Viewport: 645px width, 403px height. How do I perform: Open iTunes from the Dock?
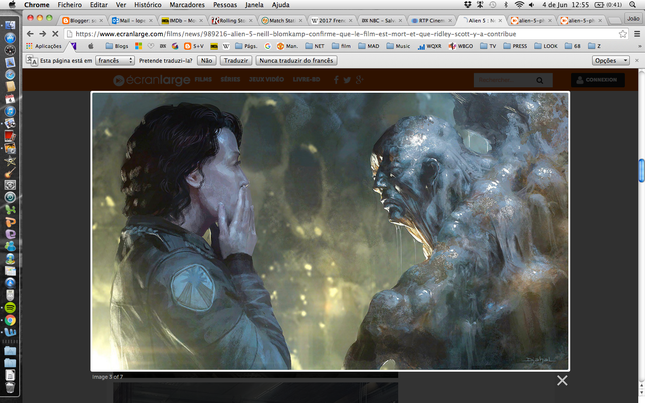pyautogui.click(x=10, y=111)
